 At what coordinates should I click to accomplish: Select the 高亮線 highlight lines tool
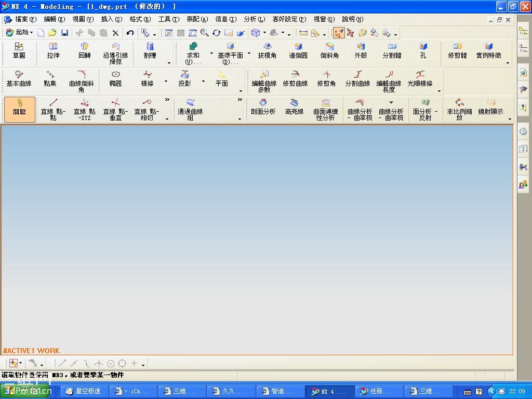coord(294,107)
